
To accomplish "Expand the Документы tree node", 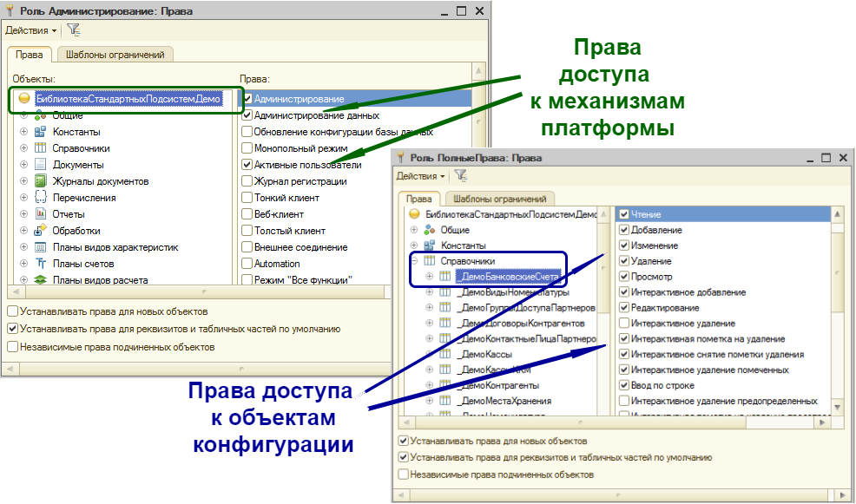I will pyautogui.click(x=23, y=165).
